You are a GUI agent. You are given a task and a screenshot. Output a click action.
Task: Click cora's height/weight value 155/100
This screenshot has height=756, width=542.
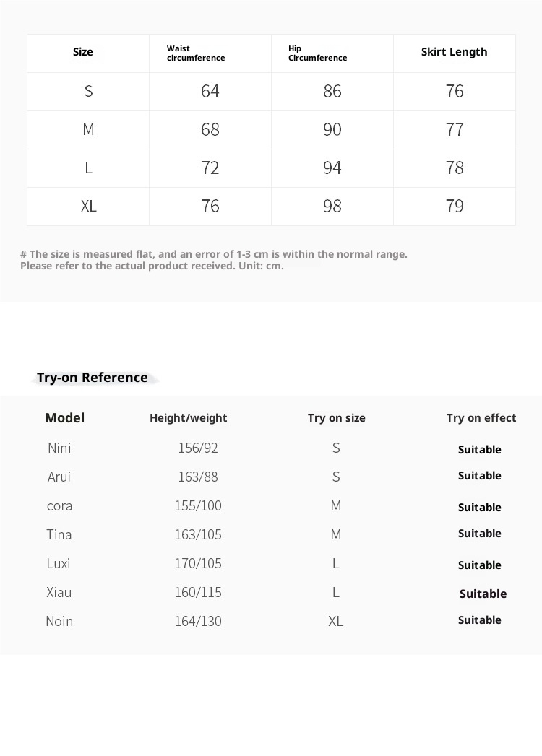[x=198, y=506]
